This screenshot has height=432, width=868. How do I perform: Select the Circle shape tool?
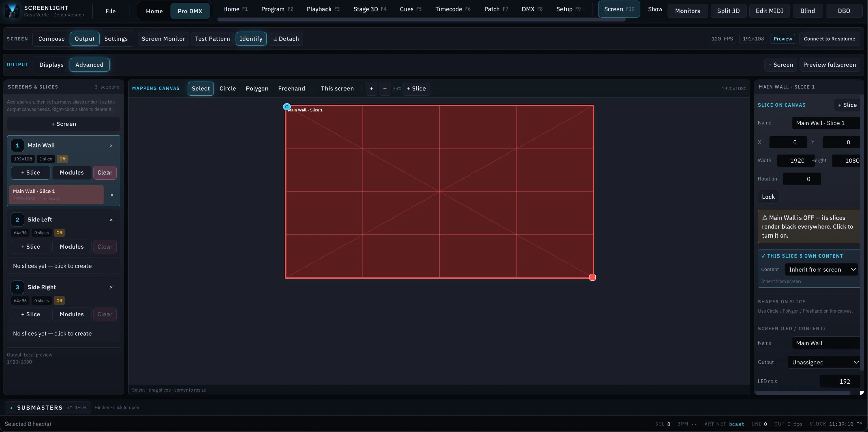point(228,89)
